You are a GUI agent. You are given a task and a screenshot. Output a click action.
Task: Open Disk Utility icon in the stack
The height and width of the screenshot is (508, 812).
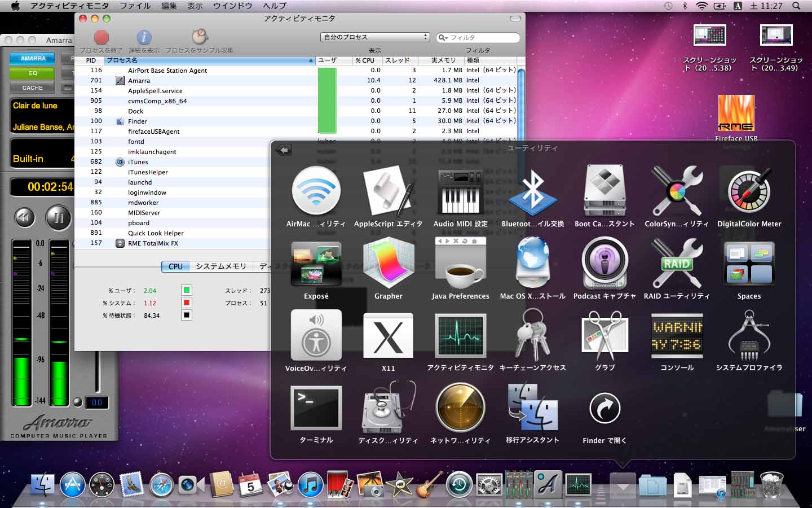click(x=388, y=408)
